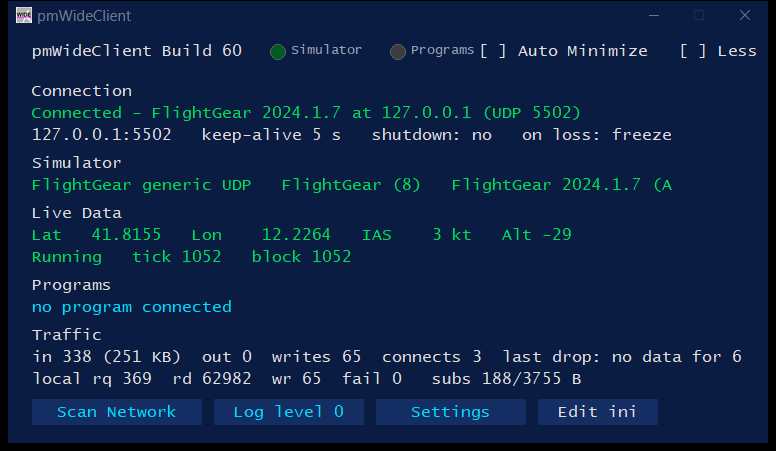Click the 'fail 0' value
The image size is (776, 451).
click(x=372, y=379)
